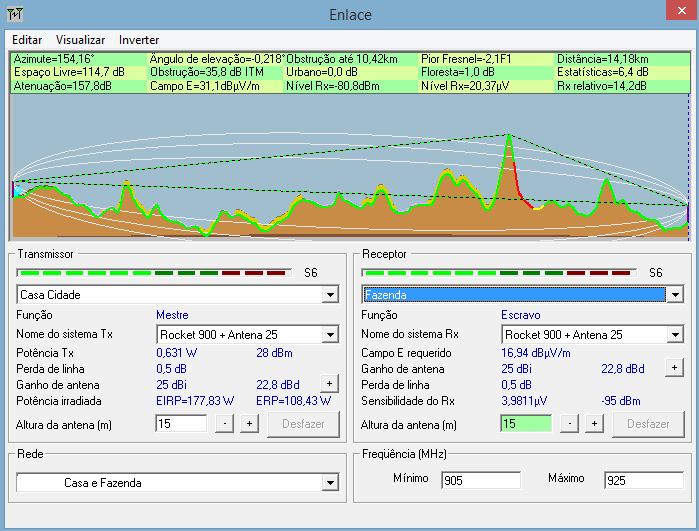Click the receiver S6 signal meter bar
Viewport: 699px width, 531px height.
coord(499,273)
